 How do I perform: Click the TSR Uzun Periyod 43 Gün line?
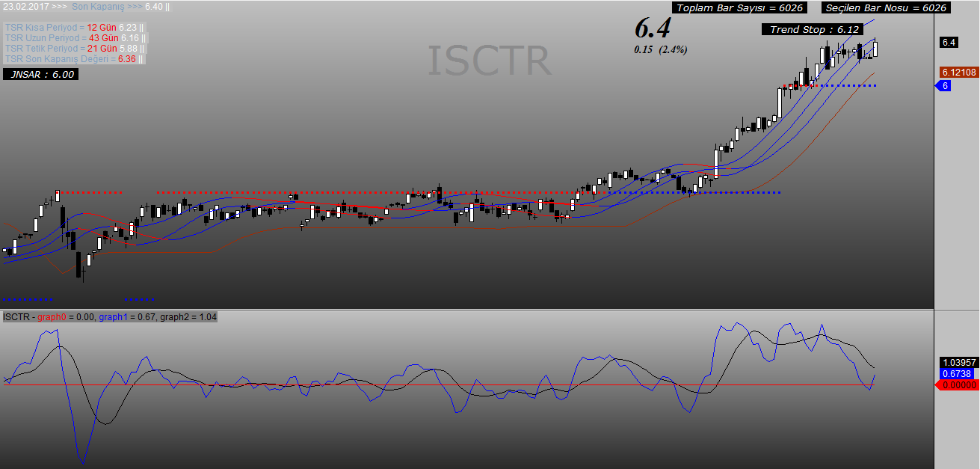point(75,38)
